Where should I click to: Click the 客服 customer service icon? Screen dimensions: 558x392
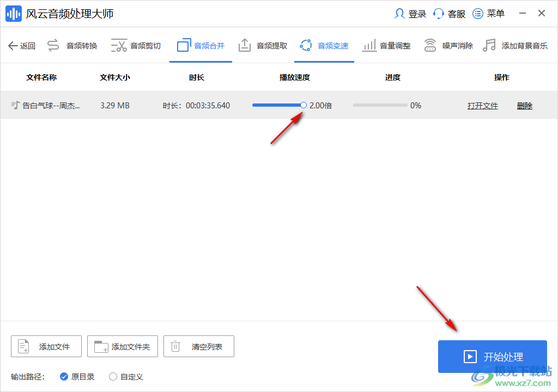point(449,14)
